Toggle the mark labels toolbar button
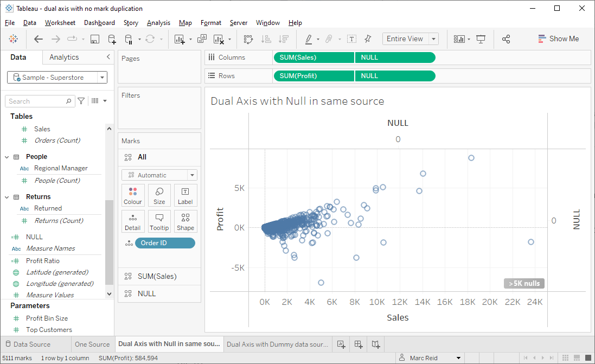 351,39
